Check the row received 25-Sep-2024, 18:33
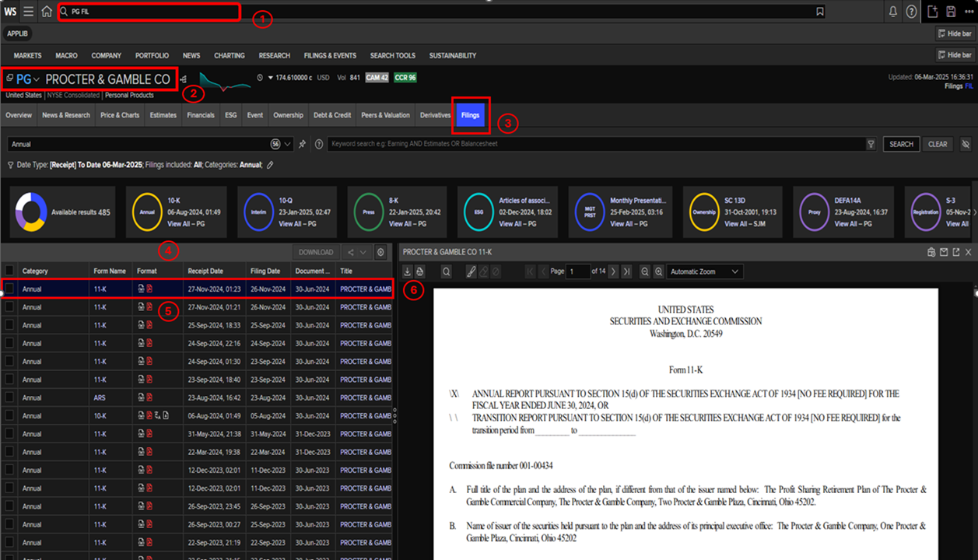Image resolution: width=978 pixels, height=560 pixels. tap(9, 325)
